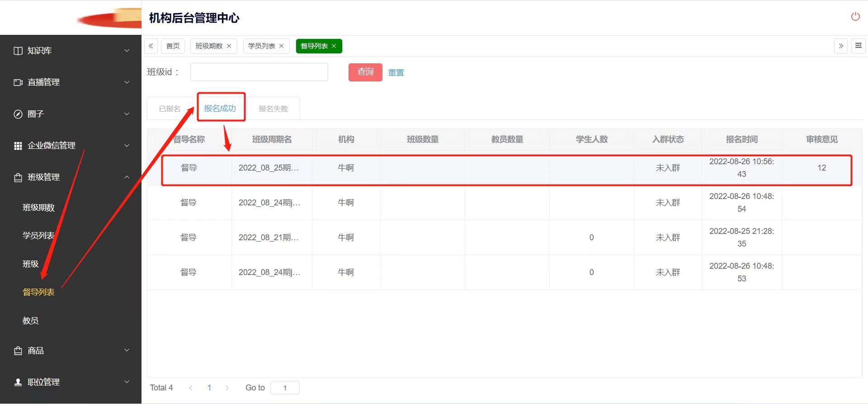
Task: Close the 班级期数 tab
Action: [x=229, y=46]
